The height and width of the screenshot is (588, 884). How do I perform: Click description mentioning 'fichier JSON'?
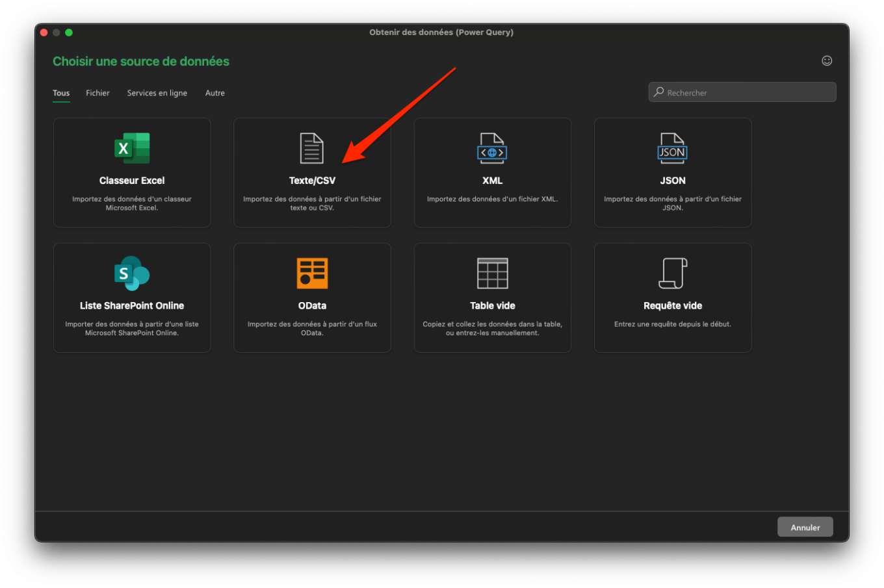coord(673,203)
